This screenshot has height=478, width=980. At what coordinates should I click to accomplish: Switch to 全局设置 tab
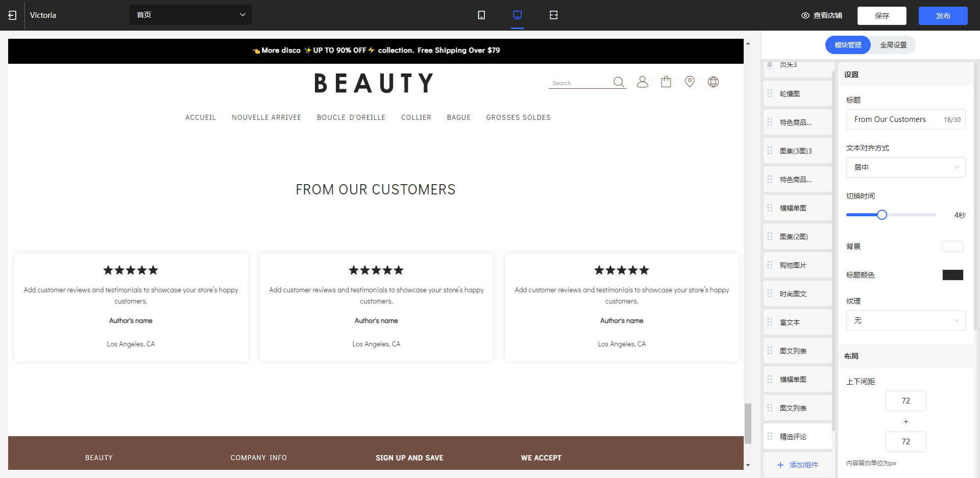tap(893, 45)
